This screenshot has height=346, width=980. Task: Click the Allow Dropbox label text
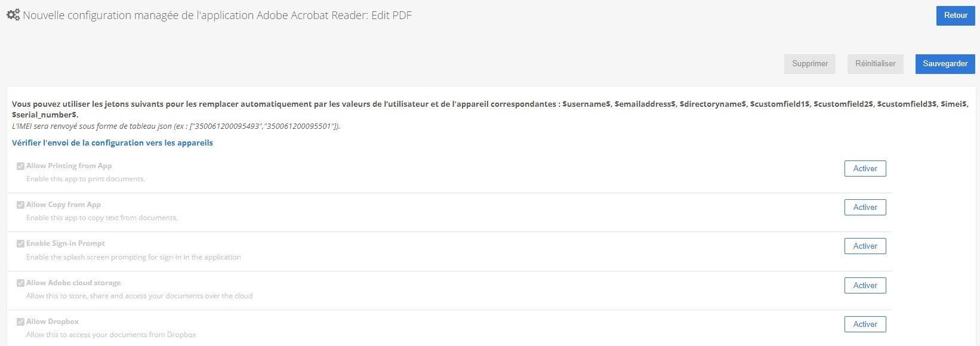tap(53, 322)
